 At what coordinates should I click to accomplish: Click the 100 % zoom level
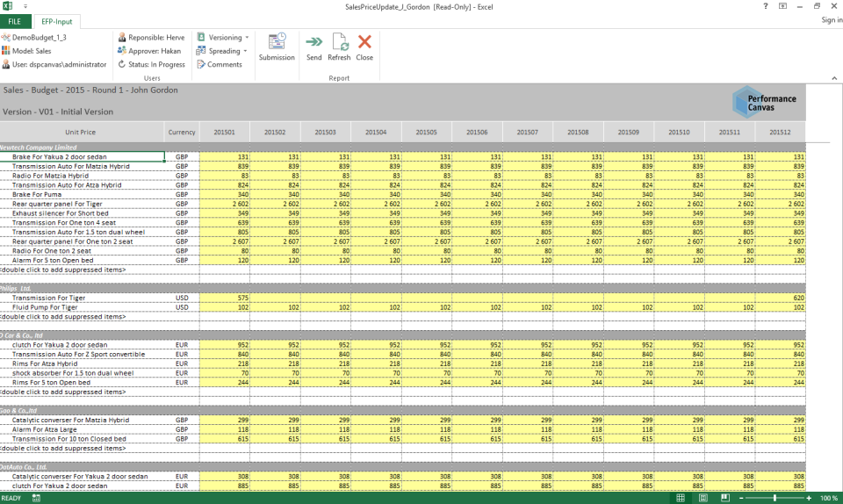828,498
